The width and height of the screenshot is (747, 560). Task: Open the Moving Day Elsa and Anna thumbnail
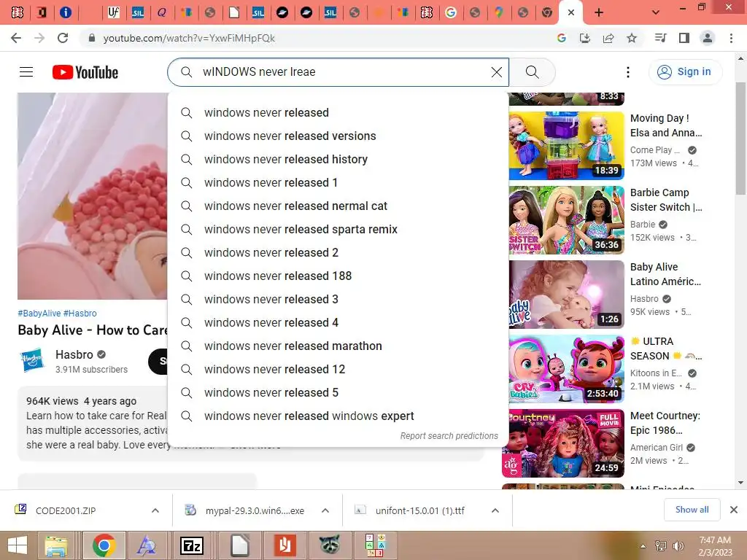(566, 145)
